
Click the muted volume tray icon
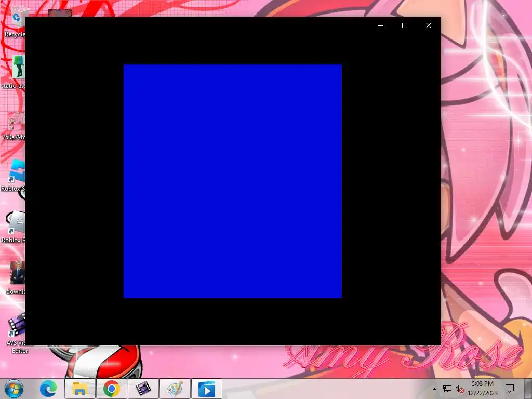pos(460,389)
